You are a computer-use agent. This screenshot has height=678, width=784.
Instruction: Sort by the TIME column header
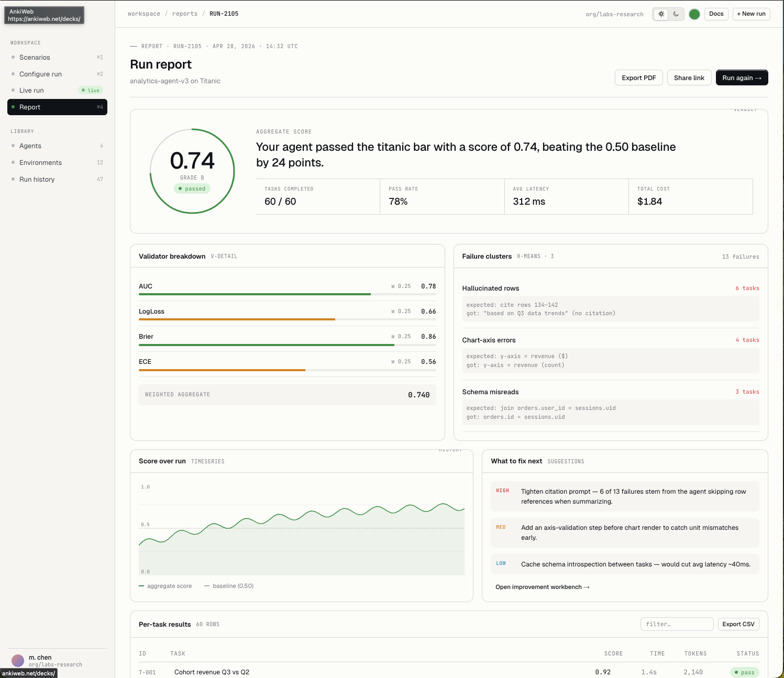click(657, 653)
